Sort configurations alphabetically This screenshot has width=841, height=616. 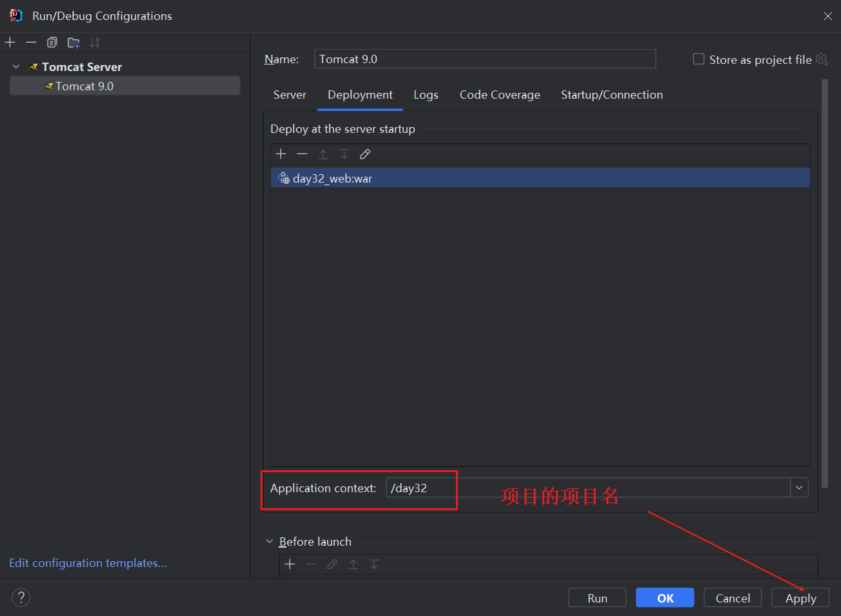click(95, 43)
